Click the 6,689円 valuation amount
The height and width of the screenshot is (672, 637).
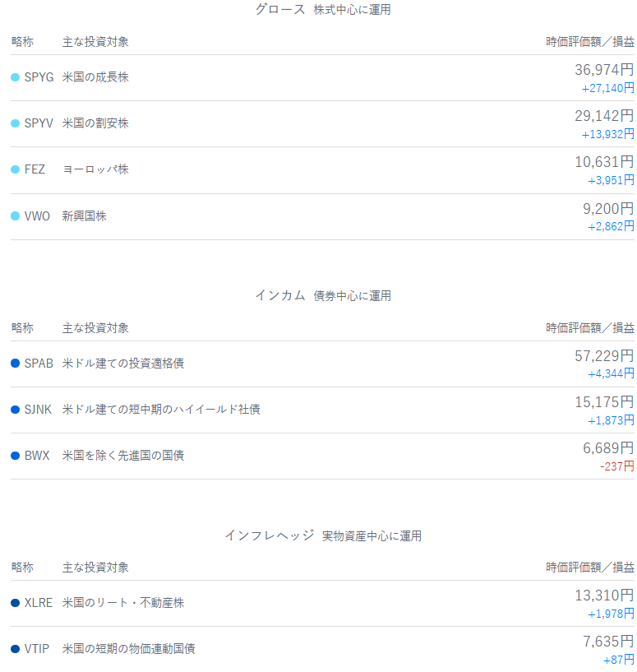(608, 447)
